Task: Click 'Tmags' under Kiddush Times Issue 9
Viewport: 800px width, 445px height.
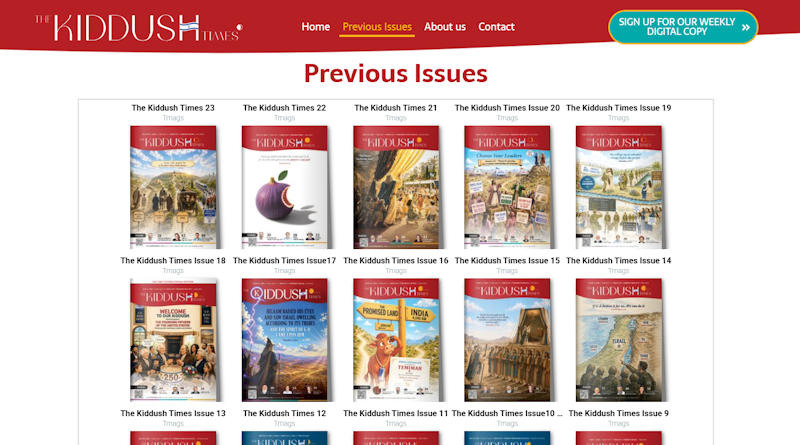Action: 618,424
